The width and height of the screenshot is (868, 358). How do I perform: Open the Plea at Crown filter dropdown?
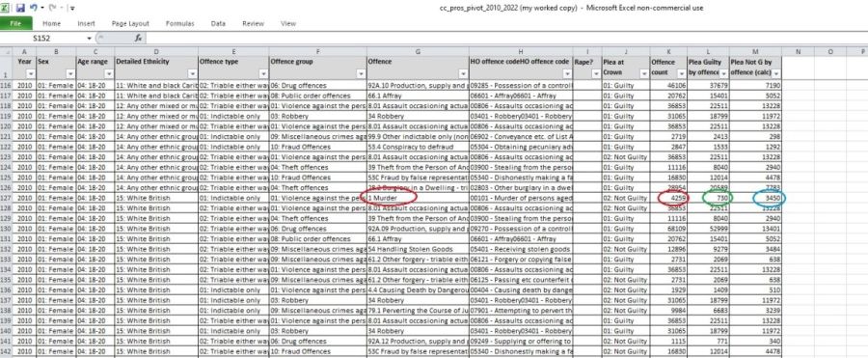643,73
